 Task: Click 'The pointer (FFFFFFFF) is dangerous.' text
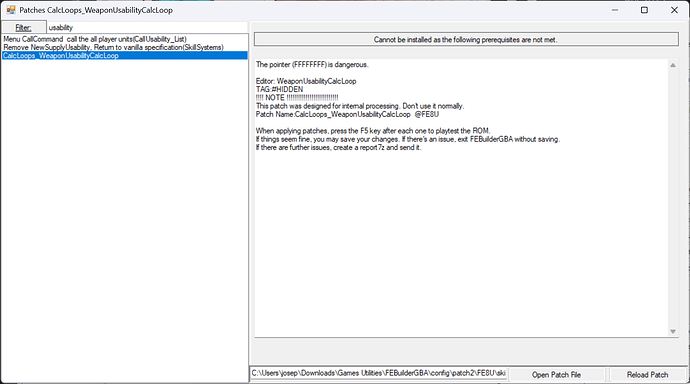coord(312,65)
